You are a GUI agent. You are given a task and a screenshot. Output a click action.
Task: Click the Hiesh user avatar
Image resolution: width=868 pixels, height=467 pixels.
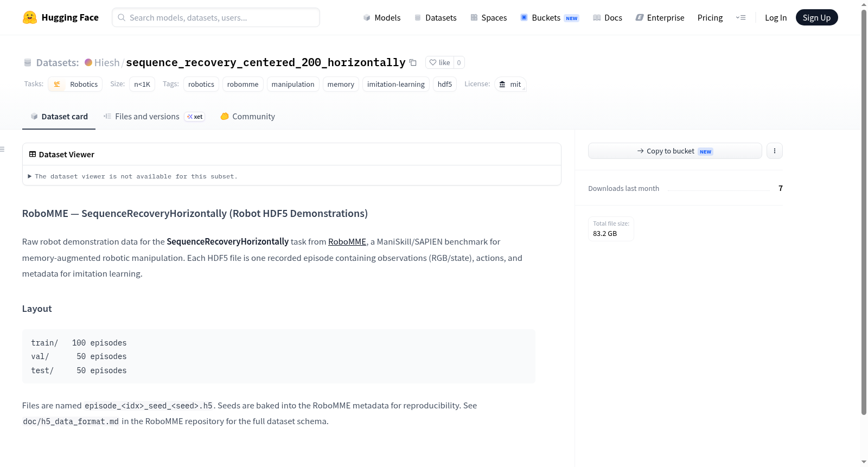[88, 62]
